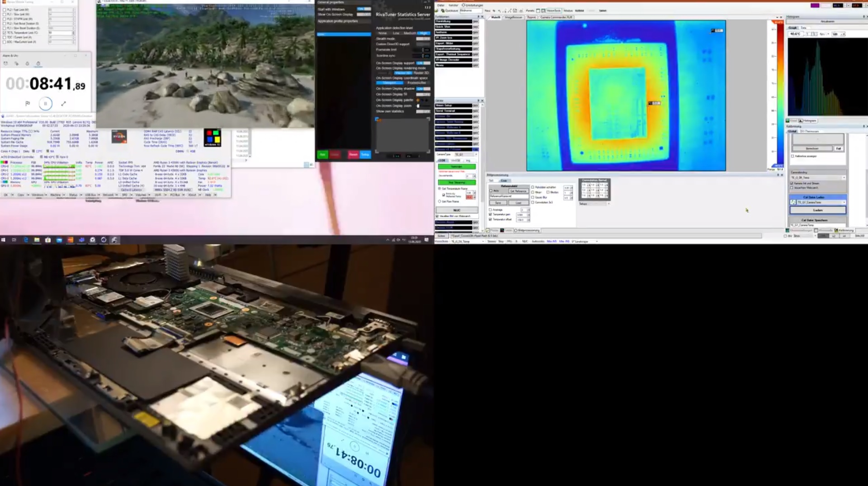The image size is (868, 486).
Task: Toggle On-Screen Display support switch
Action: pos(423,63)
